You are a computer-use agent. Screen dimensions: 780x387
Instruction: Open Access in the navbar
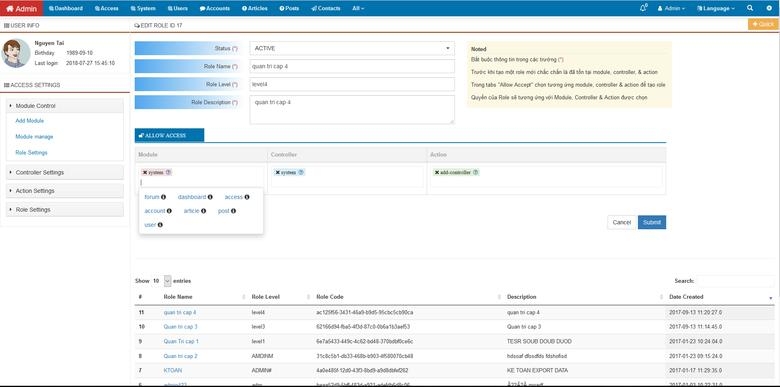pos(106,8)
